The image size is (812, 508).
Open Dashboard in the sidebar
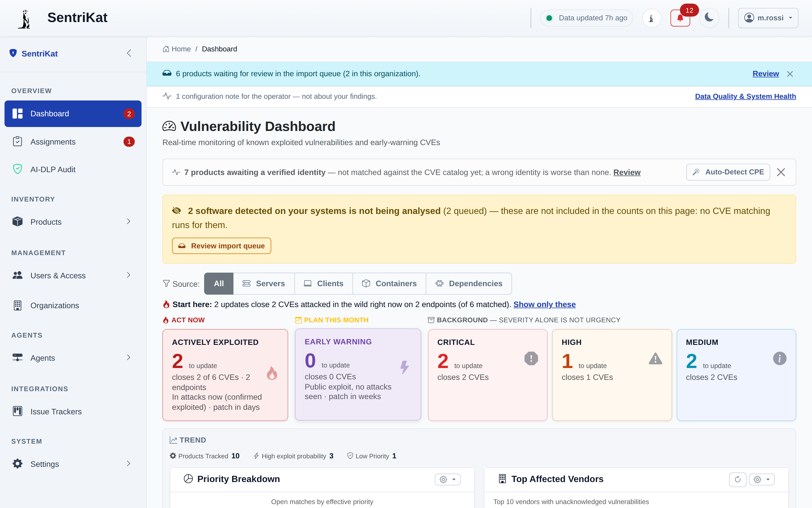click(73, 113)
